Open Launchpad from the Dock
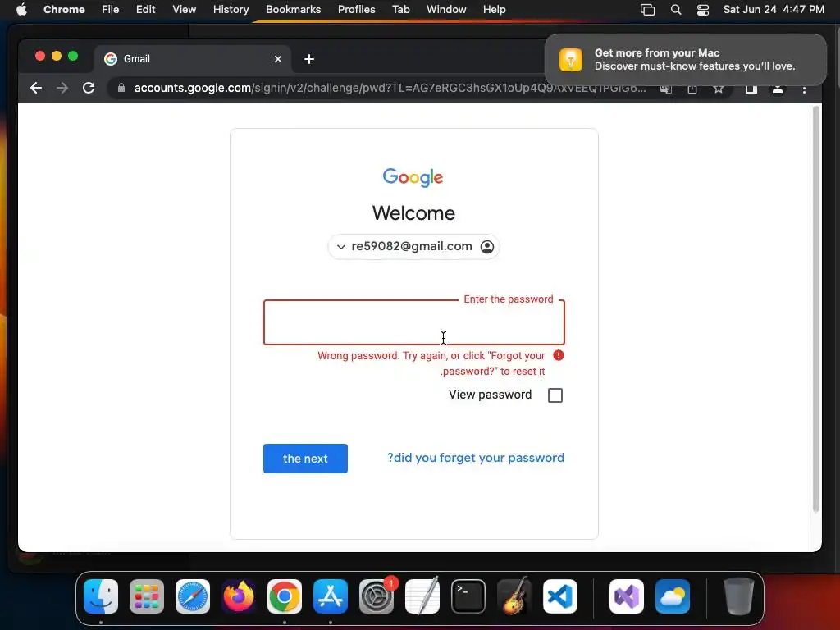The height and width of the screenshot is (630, 840). click(x=147, y=596)
